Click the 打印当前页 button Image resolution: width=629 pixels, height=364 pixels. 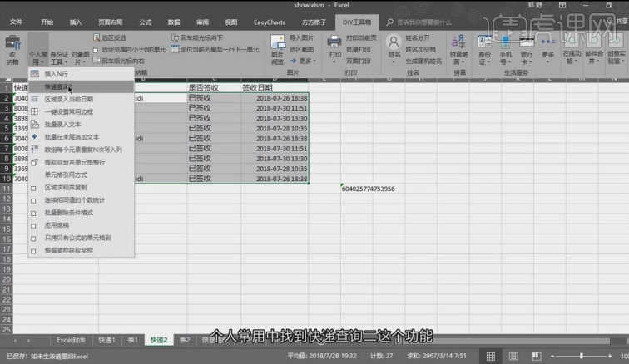361,37
